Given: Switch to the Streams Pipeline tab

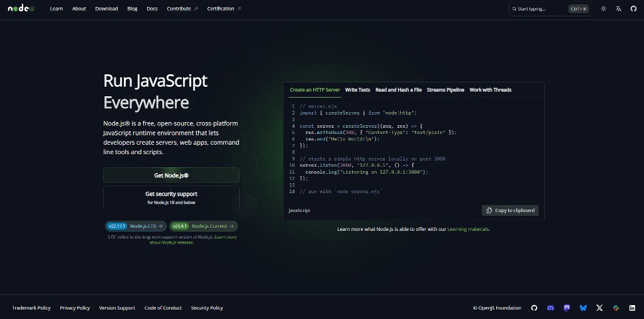Looking at the screenshot, I should [446, 89].
